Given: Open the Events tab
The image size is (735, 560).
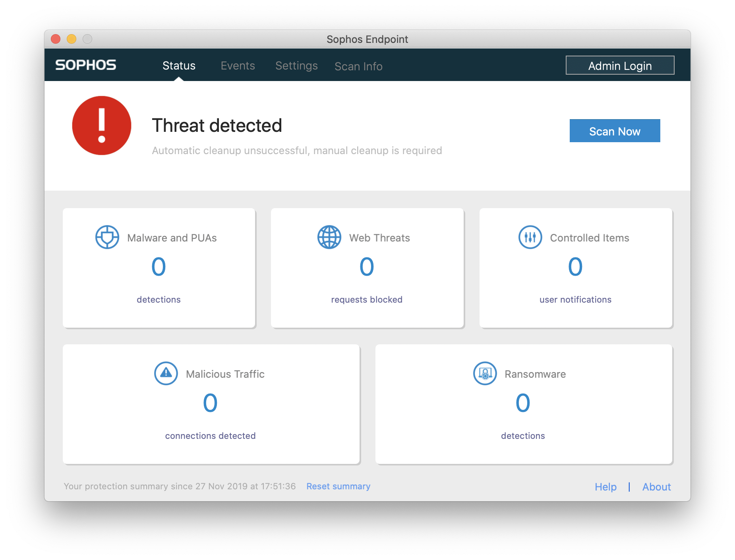Looking at the screenshot, I should coord(238,66).
